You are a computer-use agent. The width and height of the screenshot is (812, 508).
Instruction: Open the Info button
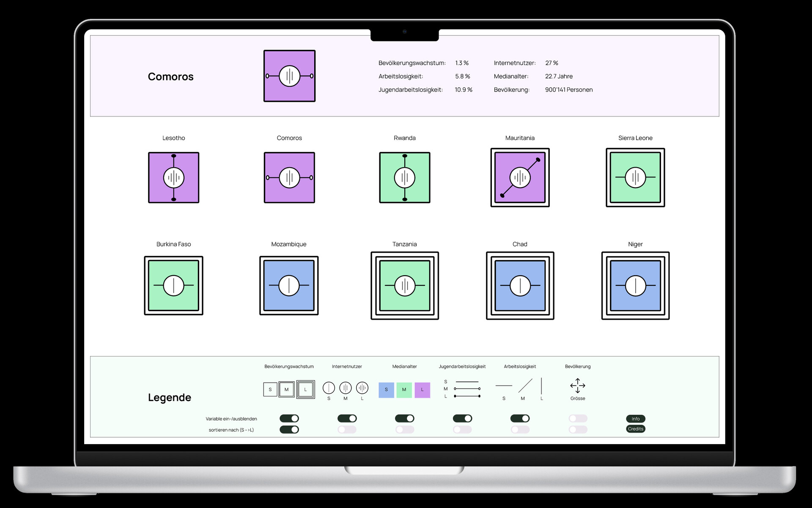636,419
